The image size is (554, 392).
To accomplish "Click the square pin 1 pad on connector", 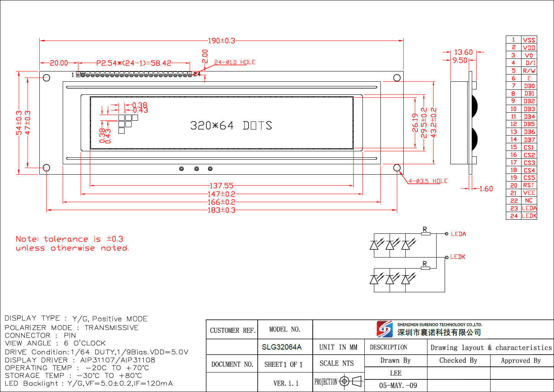I will click(x=78, y=75).
